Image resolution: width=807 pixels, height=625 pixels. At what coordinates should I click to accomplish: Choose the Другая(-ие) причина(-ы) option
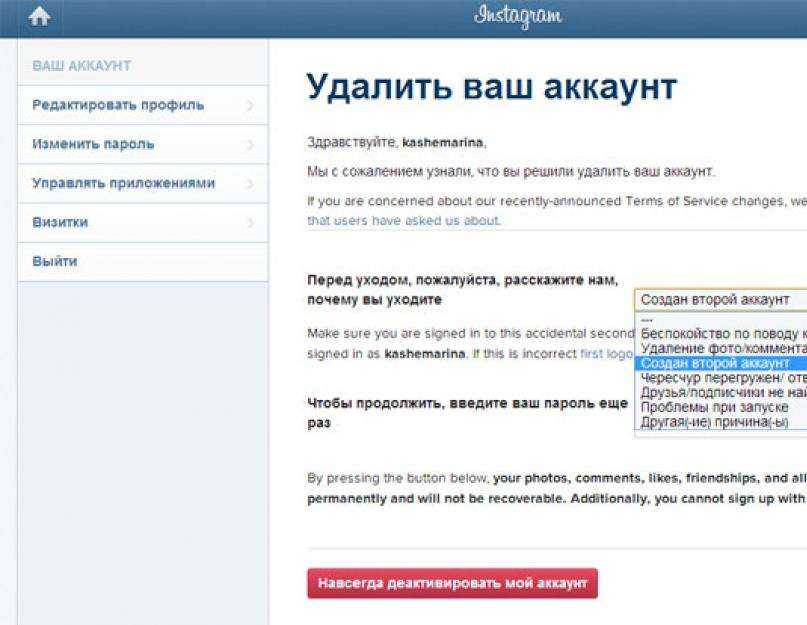(721, 422)
